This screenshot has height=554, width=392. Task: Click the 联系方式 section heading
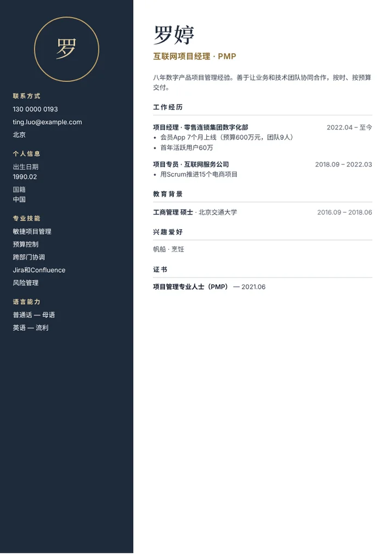(x=27, y=96)
